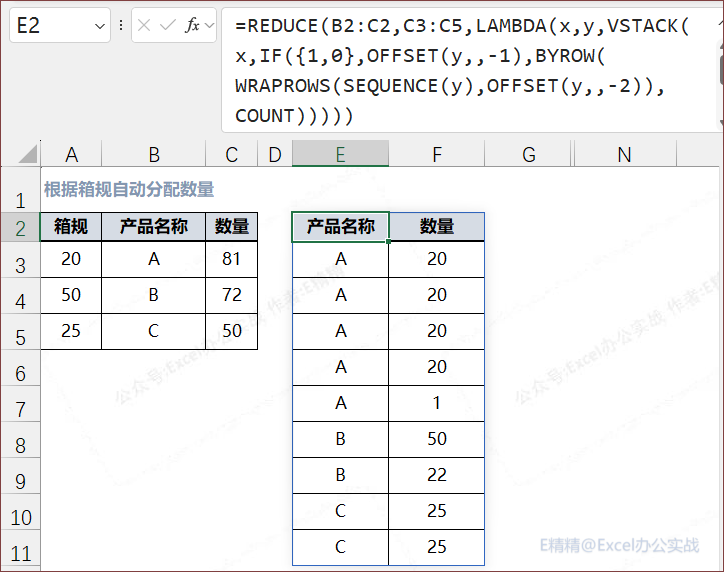Select row 2 header
This screenshot has height=572, width=724.
20,228
